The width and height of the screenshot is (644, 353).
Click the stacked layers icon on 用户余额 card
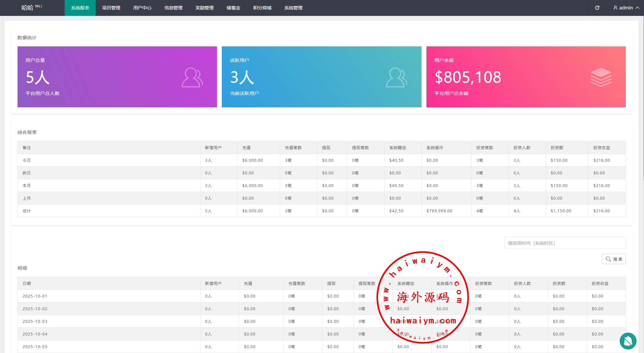coord(601,77)
